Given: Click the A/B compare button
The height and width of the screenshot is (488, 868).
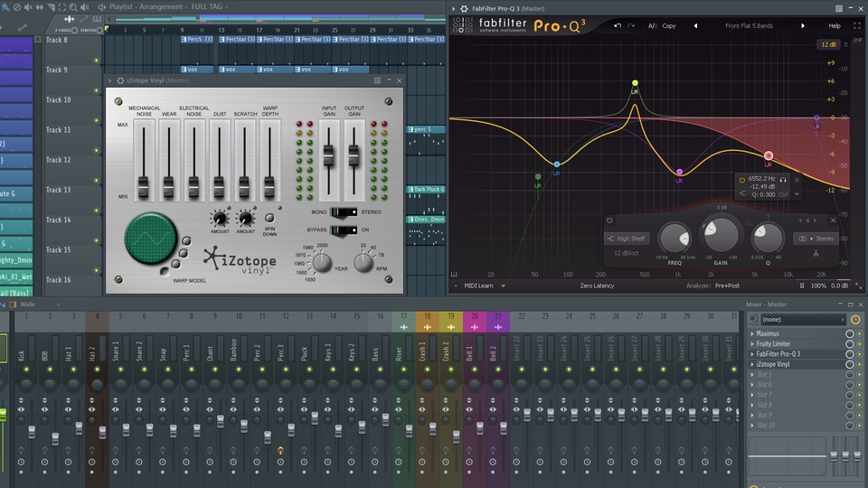Looking at the screenshot, I should point(653,26).
